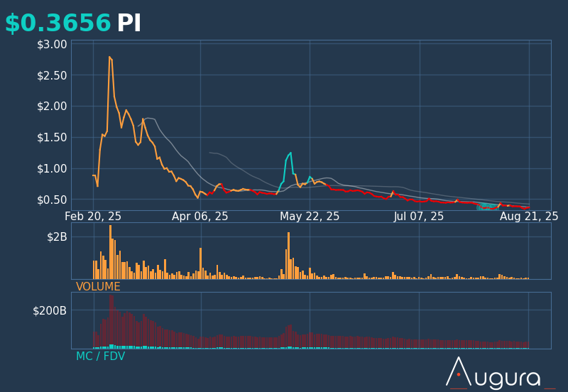
Task: Click the $0.50 price axis label
Action: pos(52,200)
